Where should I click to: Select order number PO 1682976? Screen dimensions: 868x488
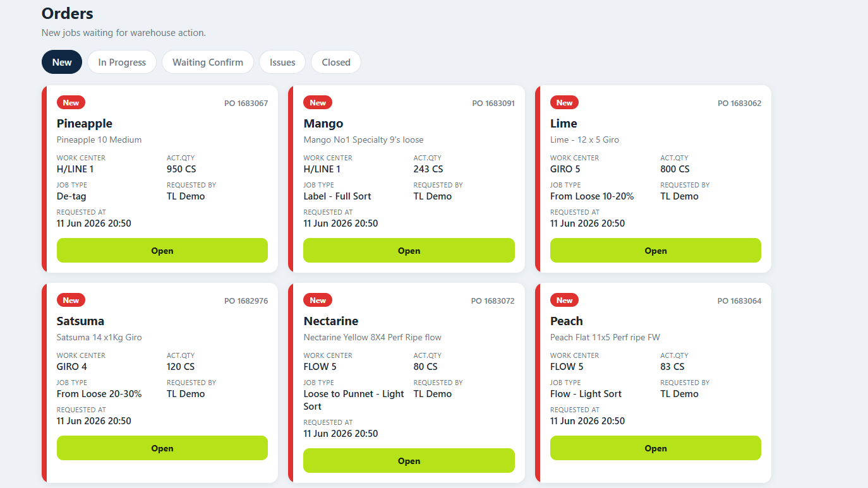(x=246, y=301)
